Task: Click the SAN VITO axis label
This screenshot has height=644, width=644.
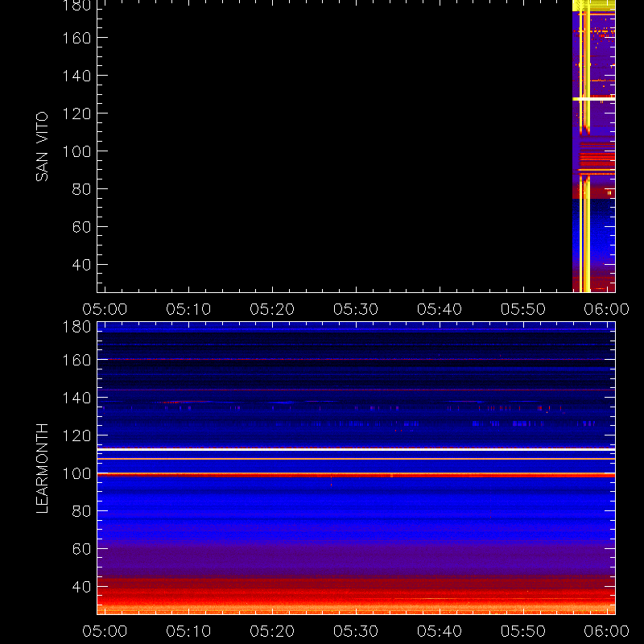Action: coord(42,147)
